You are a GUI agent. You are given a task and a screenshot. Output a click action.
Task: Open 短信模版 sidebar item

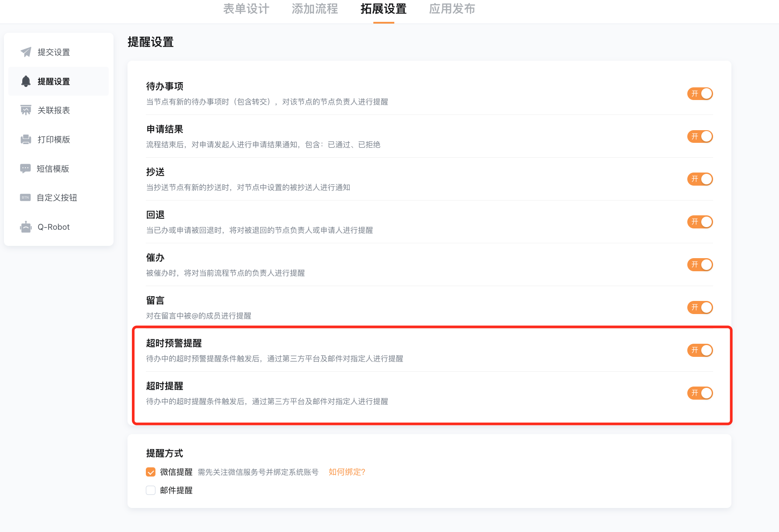(x=59, y=169)
